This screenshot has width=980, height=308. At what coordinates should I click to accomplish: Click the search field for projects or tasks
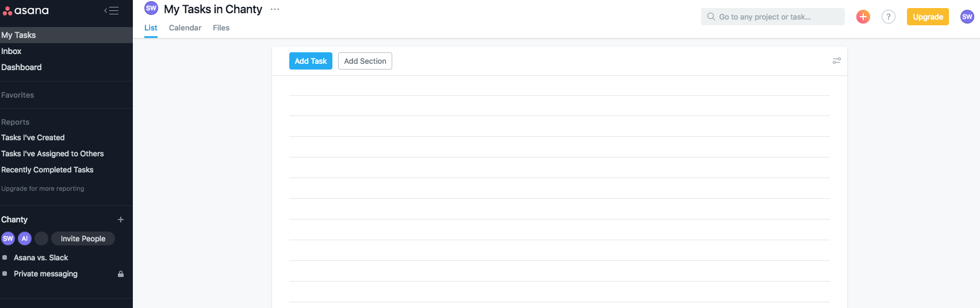pos(772,17)
